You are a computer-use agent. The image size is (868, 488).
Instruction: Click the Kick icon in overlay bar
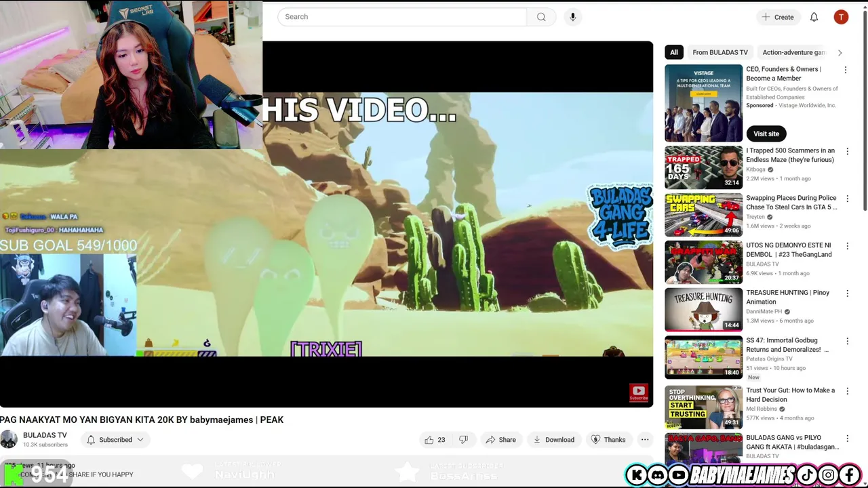point(637,475)
